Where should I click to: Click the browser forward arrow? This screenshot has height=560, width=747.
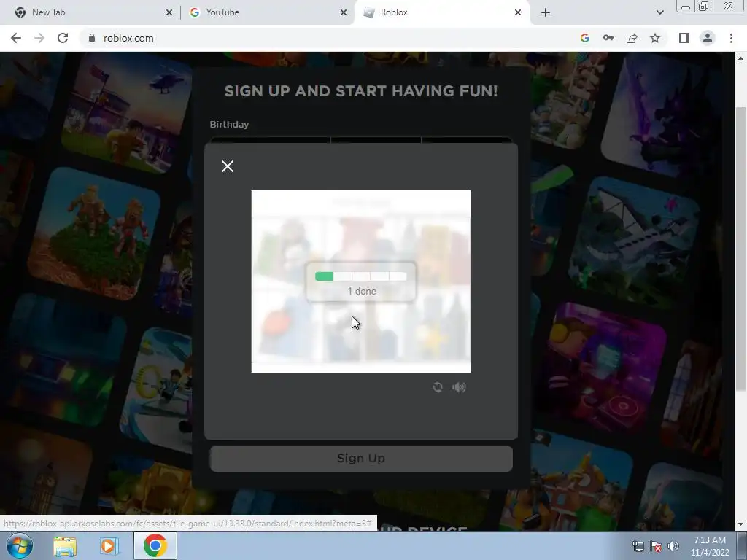click(39, 38)
